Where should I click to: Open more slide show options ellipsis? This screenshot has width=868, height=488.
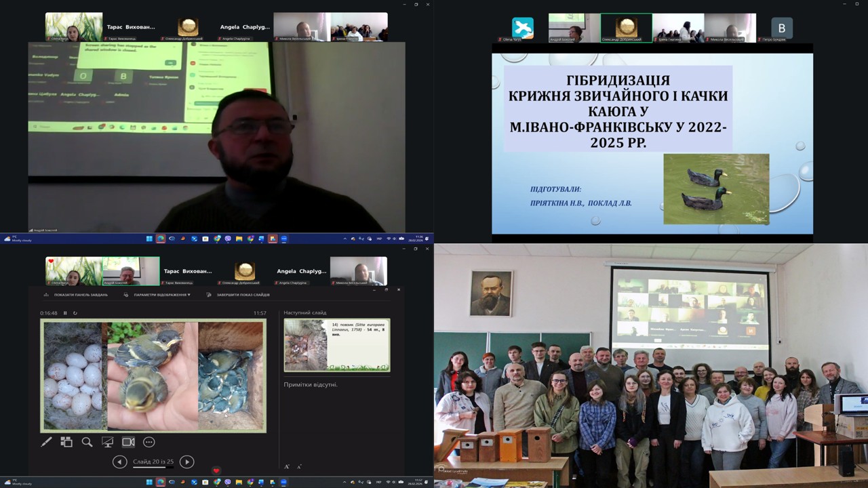[149, 442]
